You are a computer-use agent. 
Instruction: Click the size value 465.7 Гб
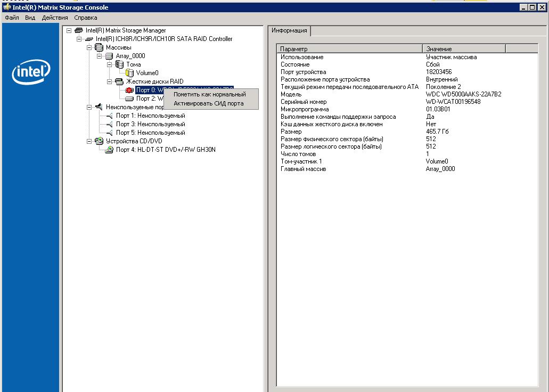click(437, 132)
